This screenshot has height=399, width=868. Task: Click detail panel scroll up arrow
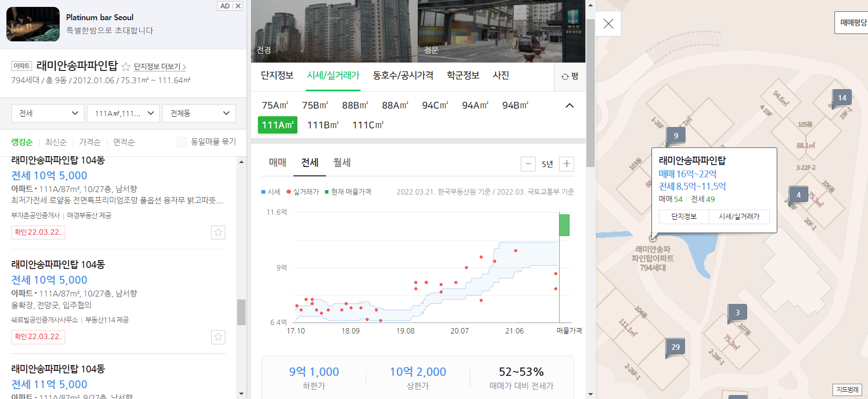(x=590, y=5)
